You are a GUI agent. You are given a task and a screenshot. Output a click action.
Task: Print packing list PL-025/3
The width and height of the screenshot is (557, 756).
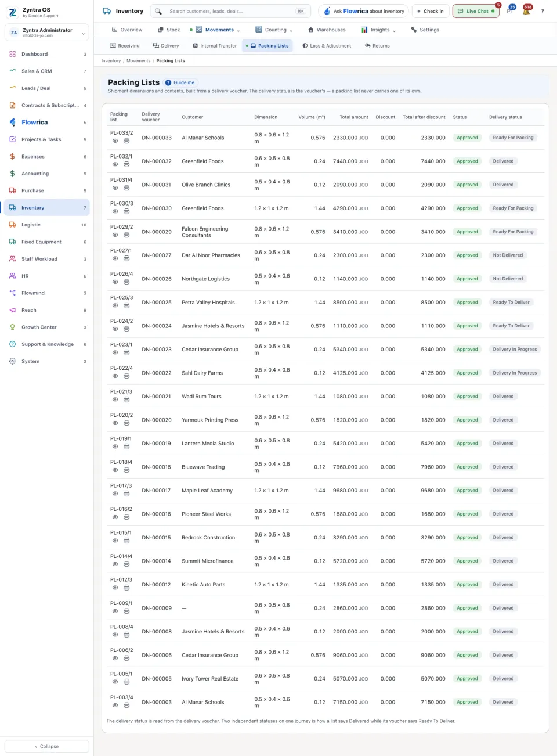click(126, 305)
